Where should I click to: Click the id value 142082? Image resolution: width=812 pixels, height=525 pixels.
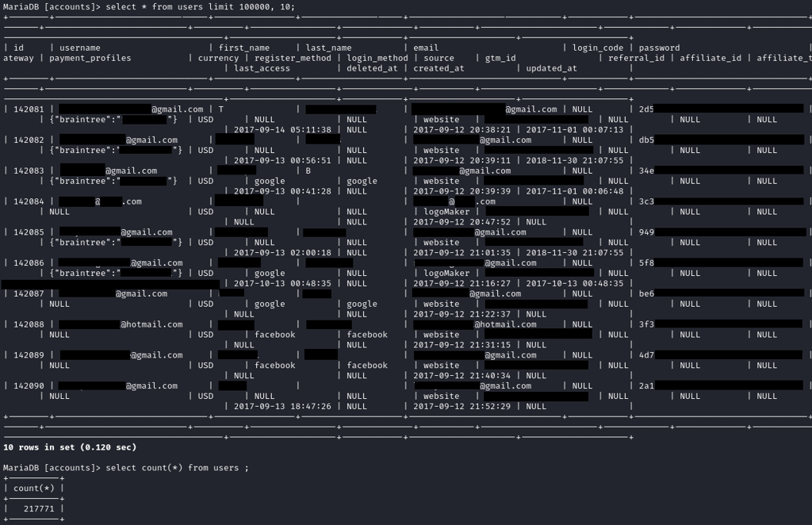click(29, 140)
